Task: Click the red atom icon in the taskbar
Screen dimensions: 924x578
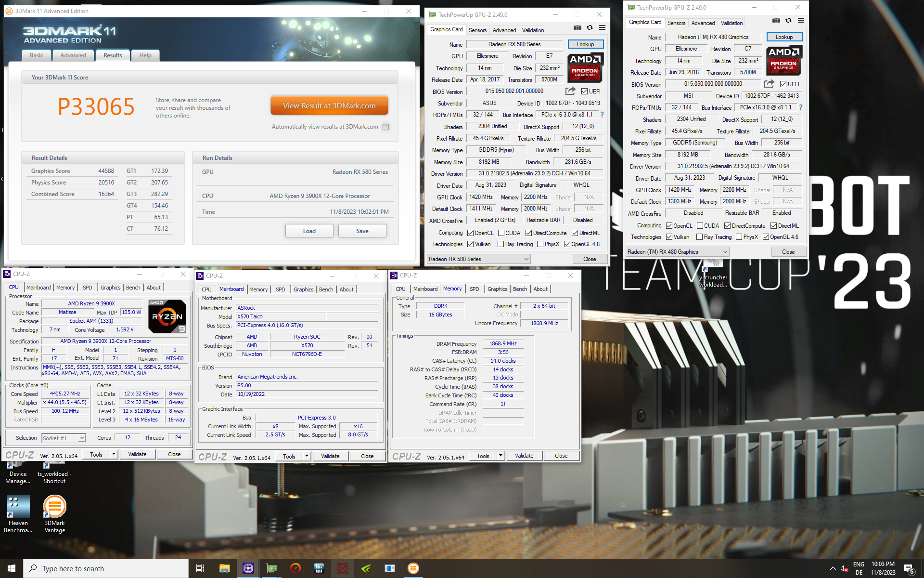Action: tap(342, 568)
